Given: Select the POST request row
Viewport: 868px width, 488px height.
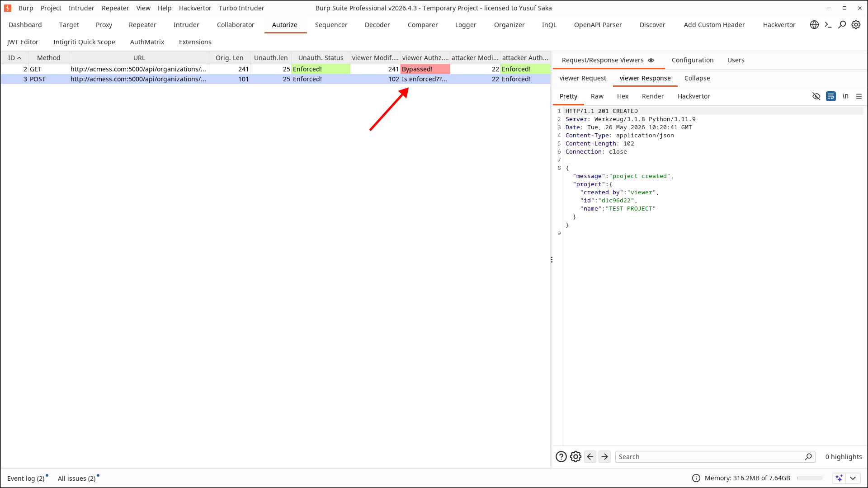Looking at the screenshot, I should (275, 79).
